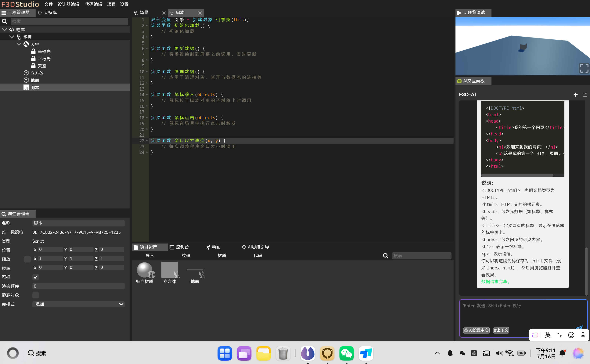Viewport: 590px width, 364px height.
Task: Click the 场景 icon in tree
Action: click(x=19, y=37)
